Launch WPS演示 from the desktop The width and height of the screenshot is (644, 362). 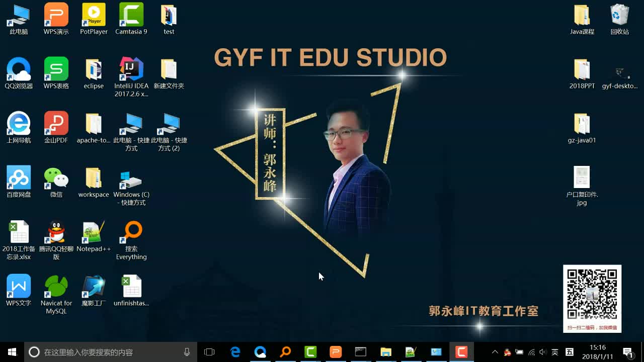[x=56, y=19]
